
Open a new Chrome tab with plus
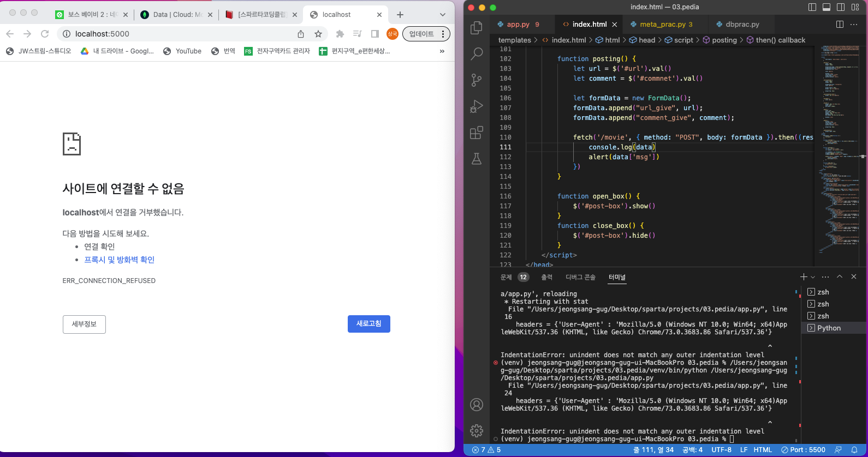click(400, 15)
